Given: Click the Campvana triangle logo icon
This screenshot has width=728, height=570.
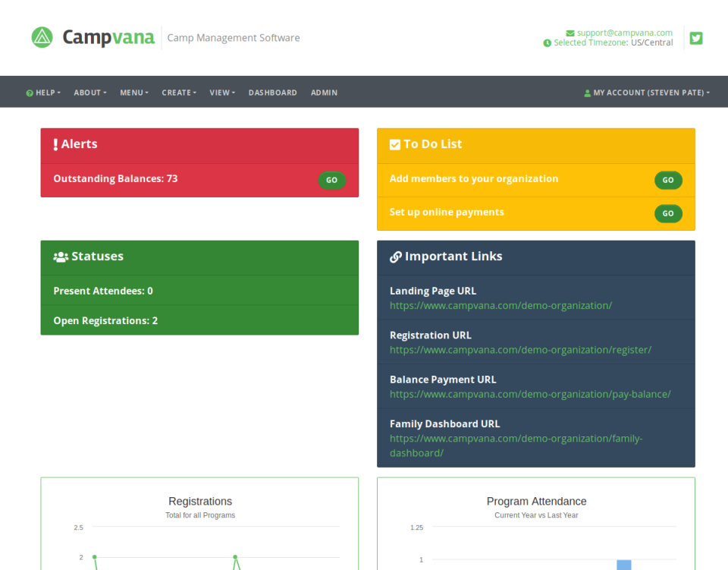Looking at the screenshot, I should click(x=42, y=38).
